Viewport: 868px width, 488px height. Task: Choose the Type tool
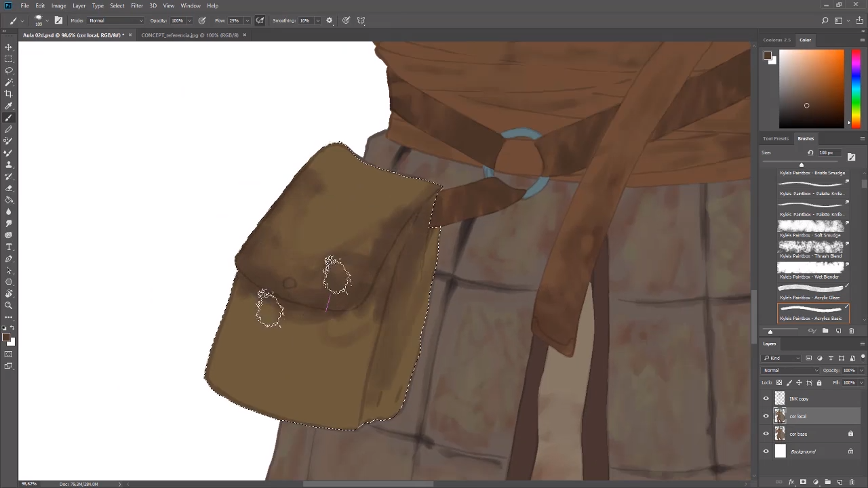tap(9, 247)
